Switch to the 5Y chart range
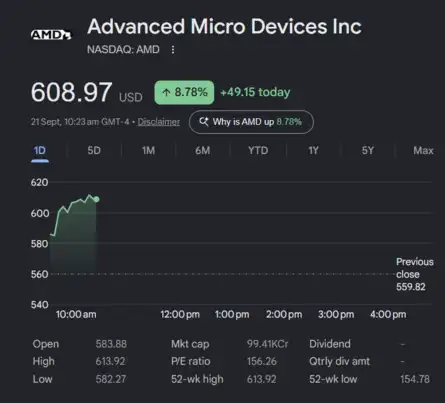This screenshot has width=445, height=403. tap(368, 151)
